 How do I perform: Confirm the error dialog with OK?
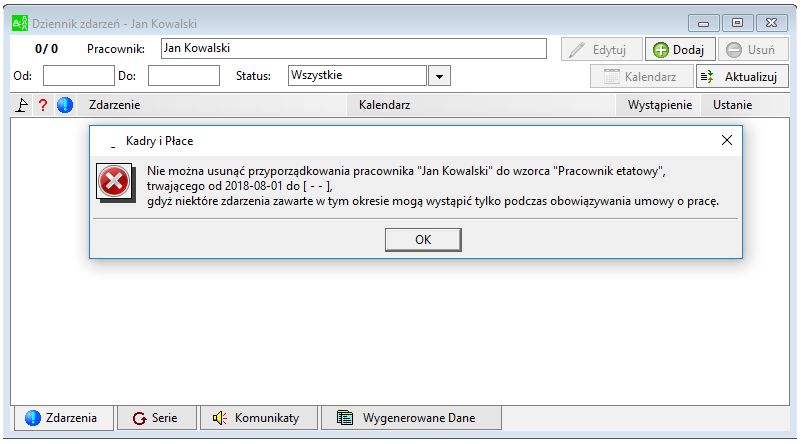click(423, 240)
